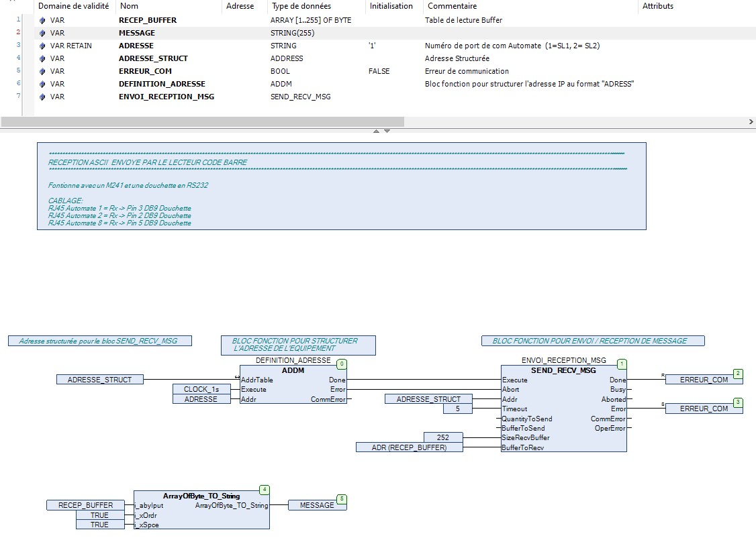Select the CLOCK_1s input box
Image resolution: width=756 pixels, height=540 pixels.
pos(201,389)
